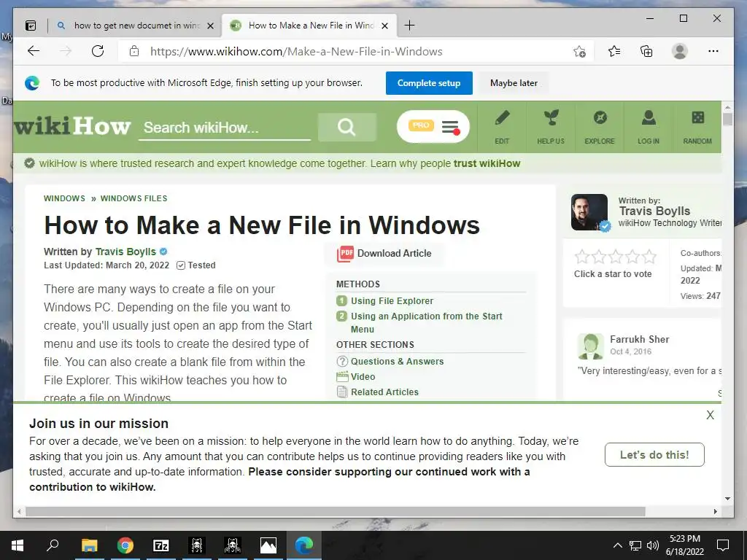This screenshot has width=747, height=560.
Task: Add this page to favorites star icon
Action: click(579, 52)
